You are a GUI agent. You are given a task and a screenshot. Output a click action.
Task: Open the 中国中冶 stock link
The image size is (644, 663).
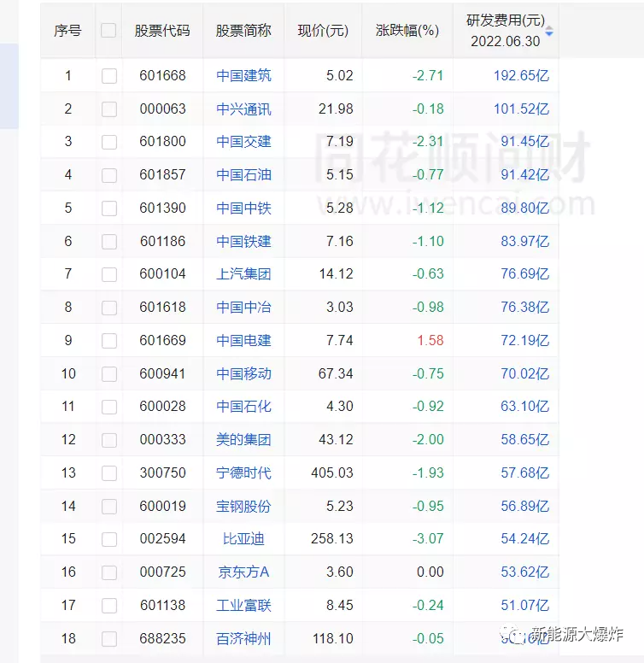[243, 307]
